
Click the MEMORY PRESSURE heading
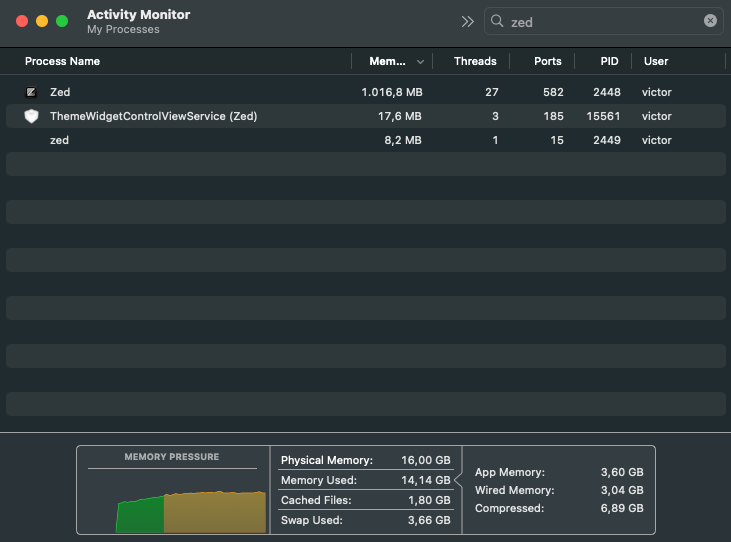tap(172, 457)
